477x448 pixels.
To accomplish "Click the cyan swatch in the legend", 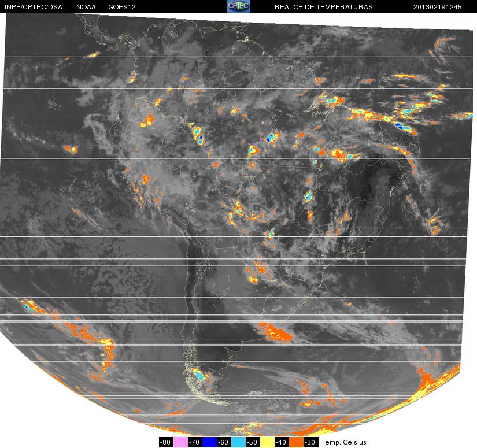I will point(238,442).
